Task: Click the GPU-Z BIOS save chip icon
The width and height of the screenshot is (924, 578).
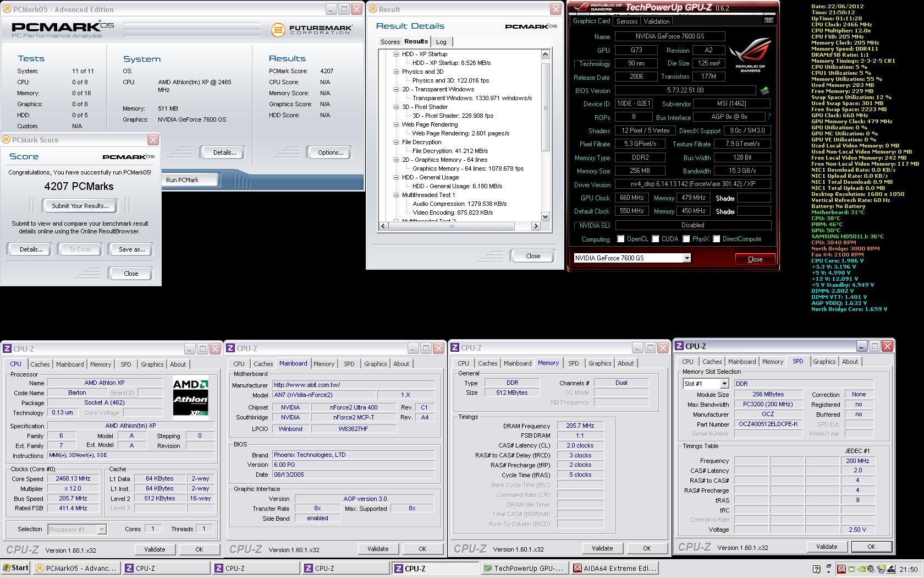Action: pyautogui.click(x=765, y=90)
